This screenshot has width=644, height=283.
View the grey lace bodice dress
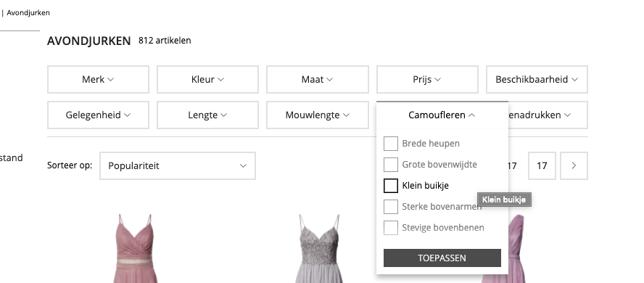coord(319,248)
